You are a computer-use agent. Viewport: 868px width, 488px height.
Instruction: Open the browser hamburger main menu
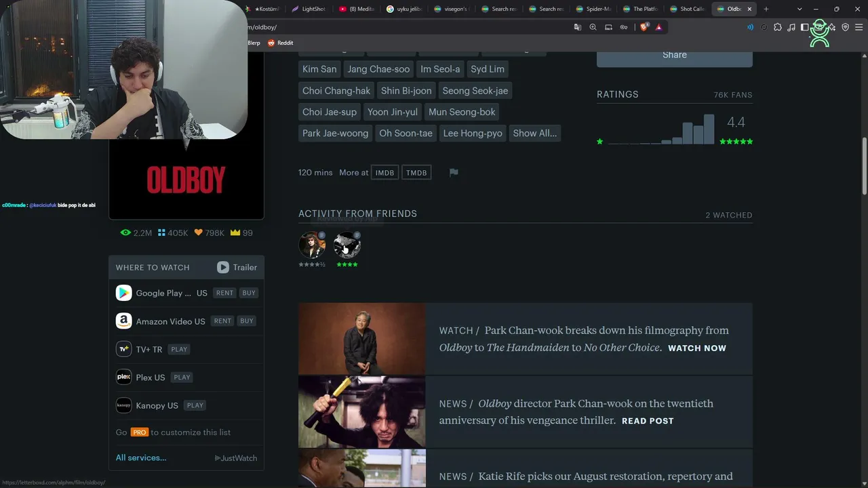tap(859, 27)
